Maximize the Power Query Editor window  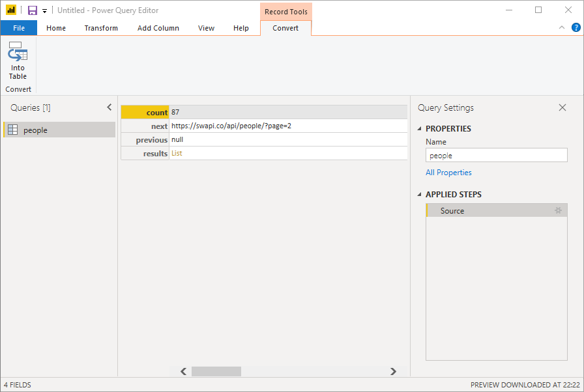tap(538, 10)
